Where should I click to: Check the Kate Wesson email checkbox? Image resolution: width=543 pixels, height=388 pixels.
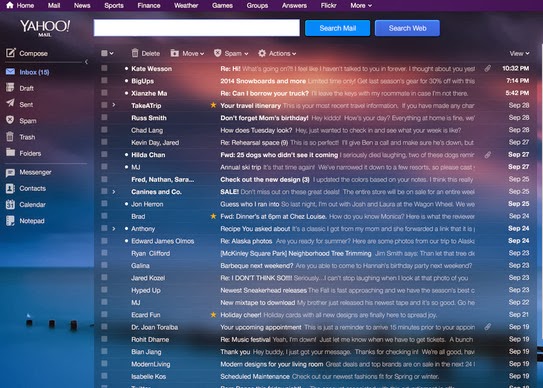coord(104,68)
